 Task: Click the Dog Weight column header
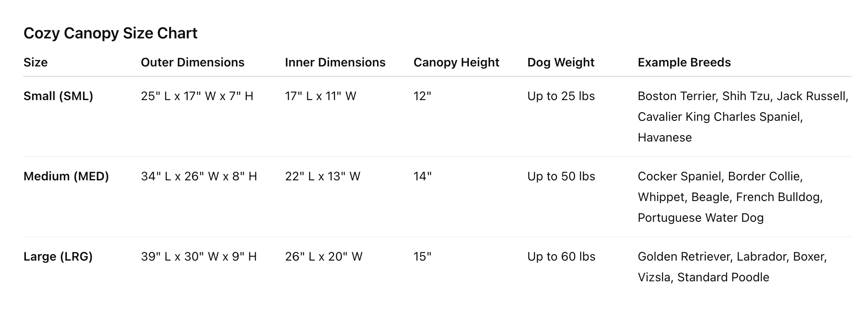click(x=560, y=63)
